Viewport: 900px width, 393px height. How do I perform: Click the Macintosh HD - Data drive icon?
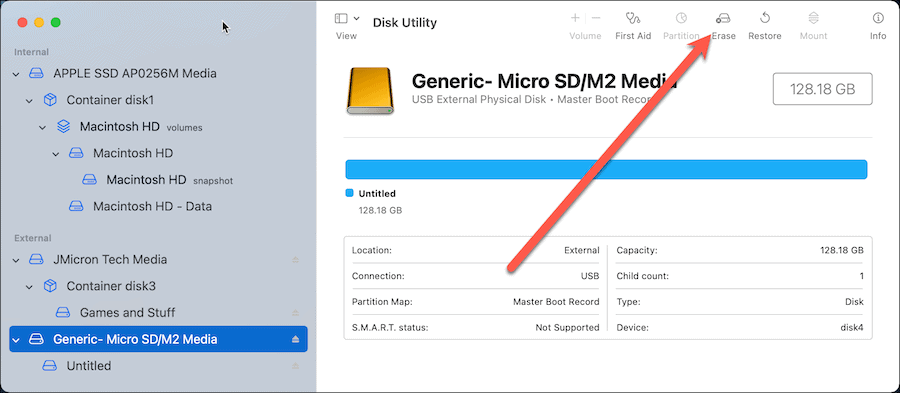tap(76, 207)
